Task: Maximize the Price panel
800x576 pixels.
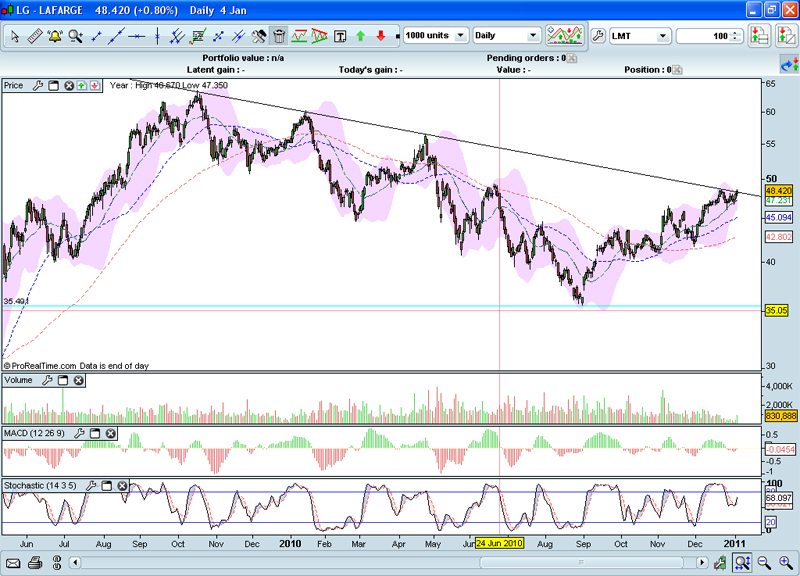Action: pyautogui.click(x=54, y=86)
